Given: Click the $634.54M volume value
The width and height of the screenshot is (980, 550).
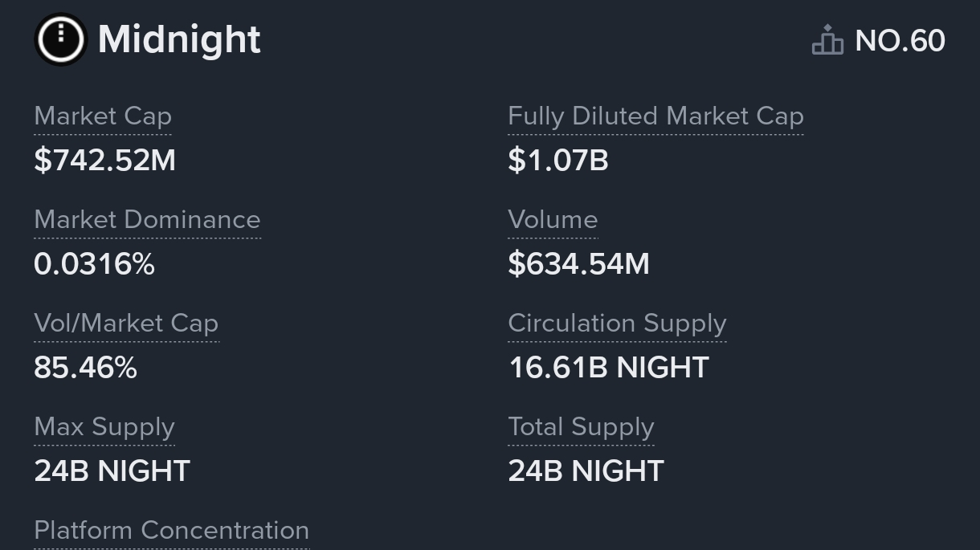Looking at the screenshot, I should point(578,264).
